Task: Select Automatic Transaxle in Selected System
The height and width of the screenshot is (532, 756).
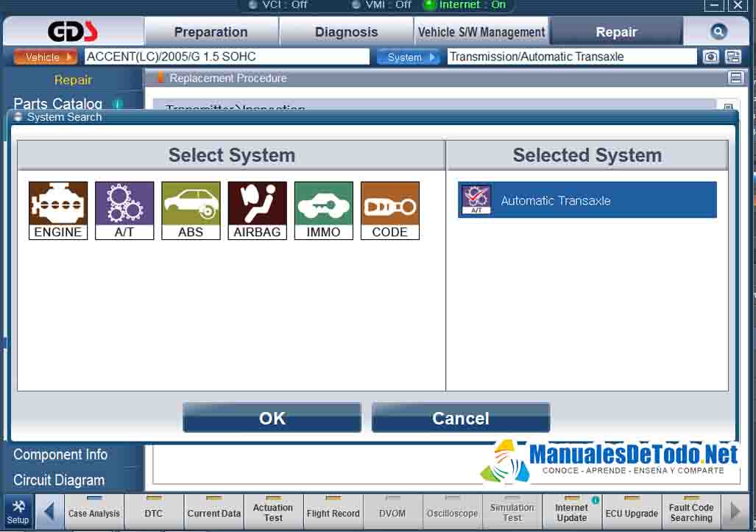Action: coord(587,200)
